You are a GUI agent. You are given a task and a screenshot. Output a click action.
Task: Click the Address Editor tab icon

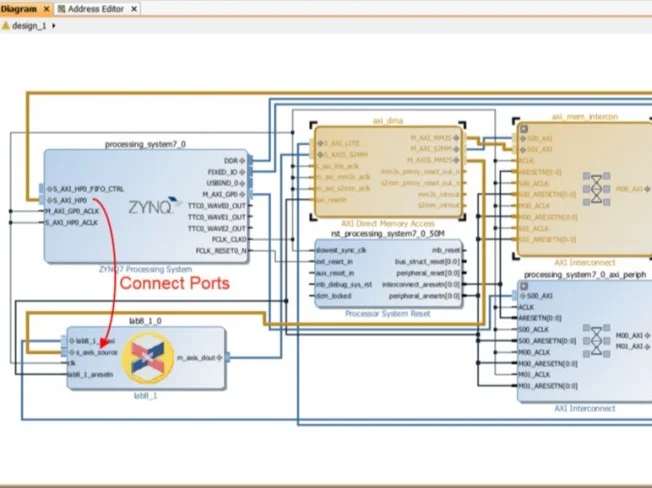[x=61, y=8]
